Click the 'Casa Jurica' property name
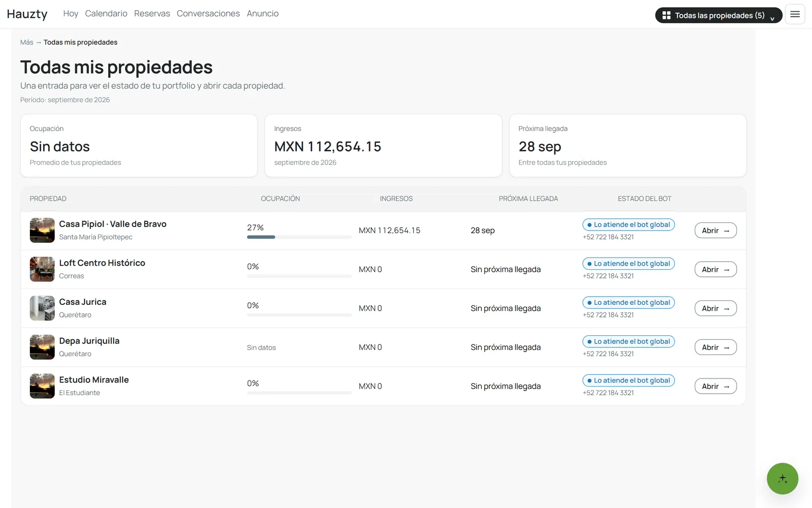 (x=83, y=302)
